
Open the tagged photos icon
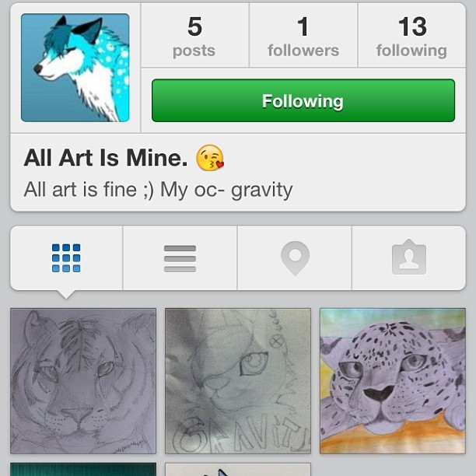pyautogui.click(x=409, y=257)
